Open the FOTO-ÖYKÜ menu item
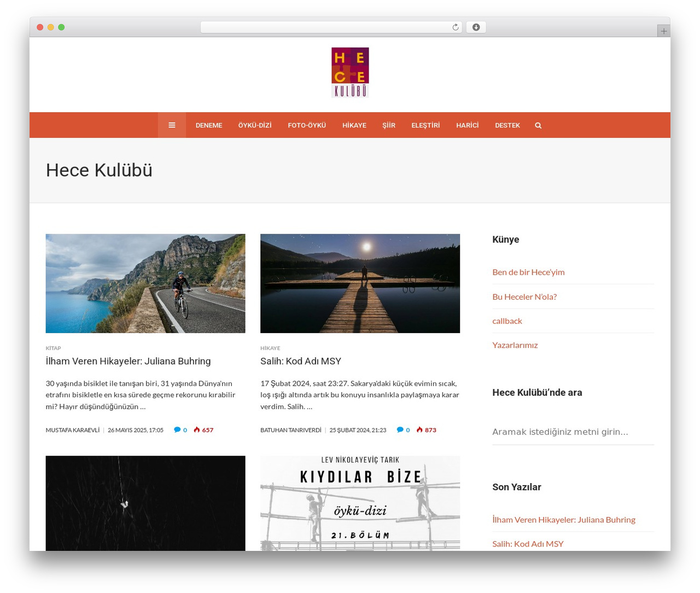 [x=307, y=125]
